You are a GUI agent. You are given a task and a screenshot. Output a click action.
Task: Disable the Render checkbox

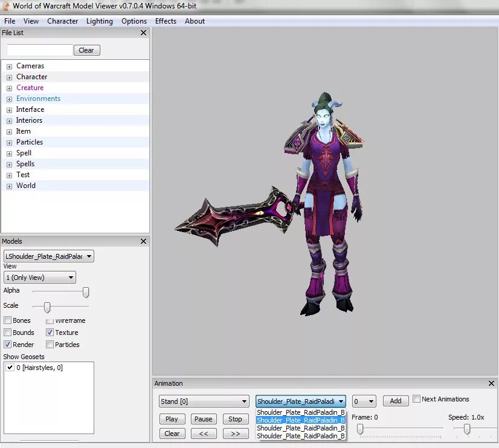coord(8,345)
